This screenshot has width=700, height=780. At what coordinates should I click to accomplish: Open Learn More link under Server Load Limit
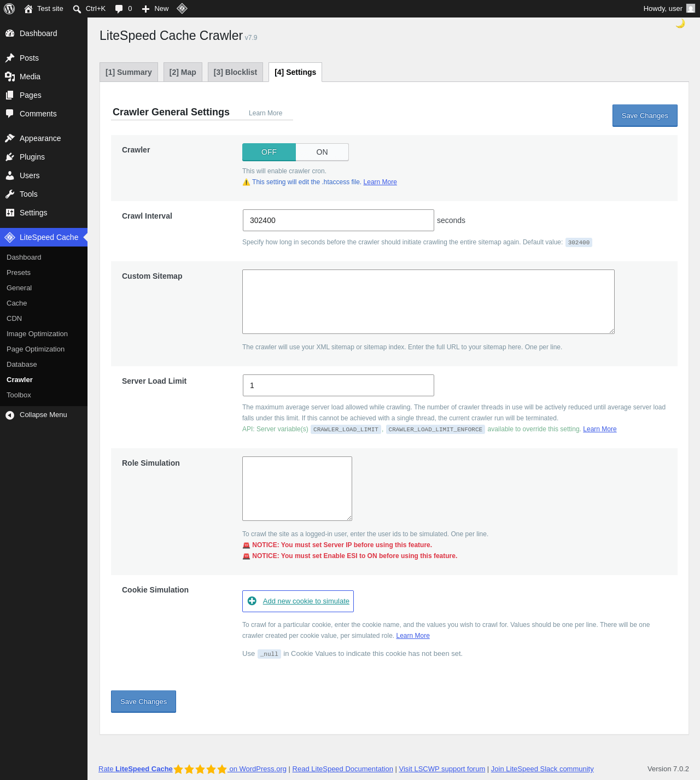click(x=600, y=429)
